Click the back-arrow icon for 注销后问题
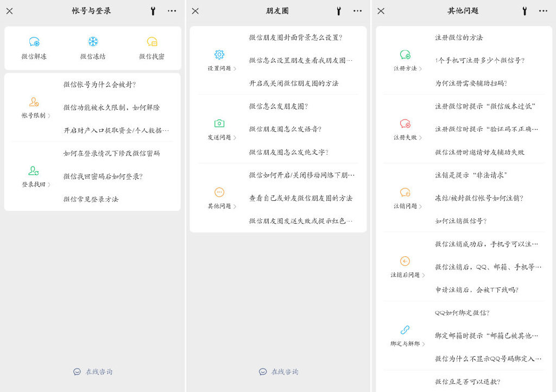Image resolution: width=556 pixels, height=392 pixels. click(x=405, y=261)
